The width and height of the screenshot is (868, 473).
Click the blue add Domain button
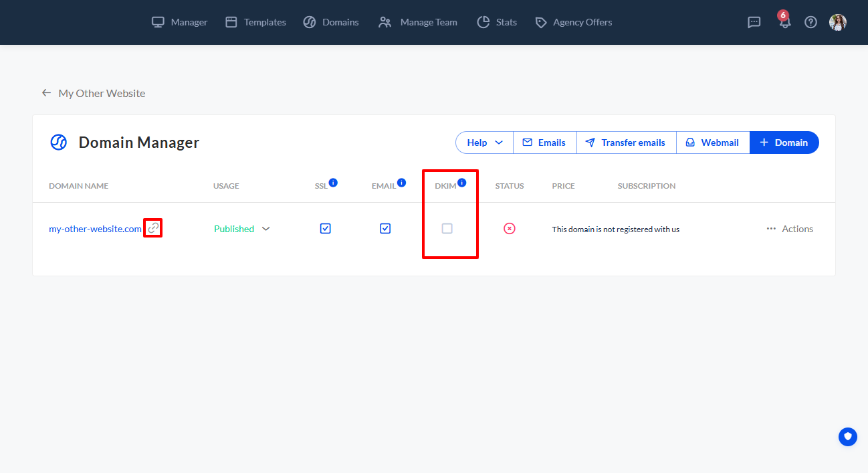pyautogui.click(x=784, y=143)
